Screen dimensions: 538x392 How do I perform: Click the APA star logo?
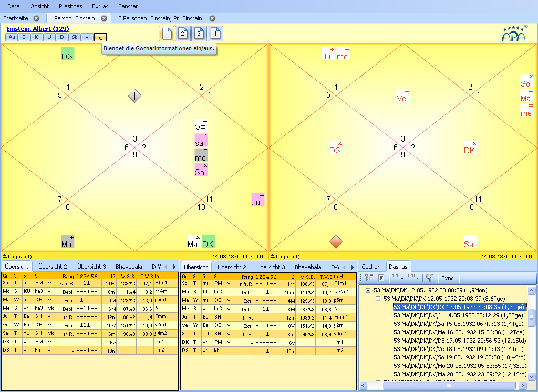[514, 33]
